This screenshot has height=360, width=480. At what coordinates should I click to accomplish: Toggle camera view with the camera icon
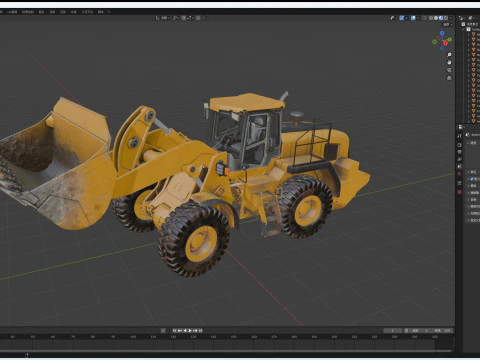(x=449, y=70)
